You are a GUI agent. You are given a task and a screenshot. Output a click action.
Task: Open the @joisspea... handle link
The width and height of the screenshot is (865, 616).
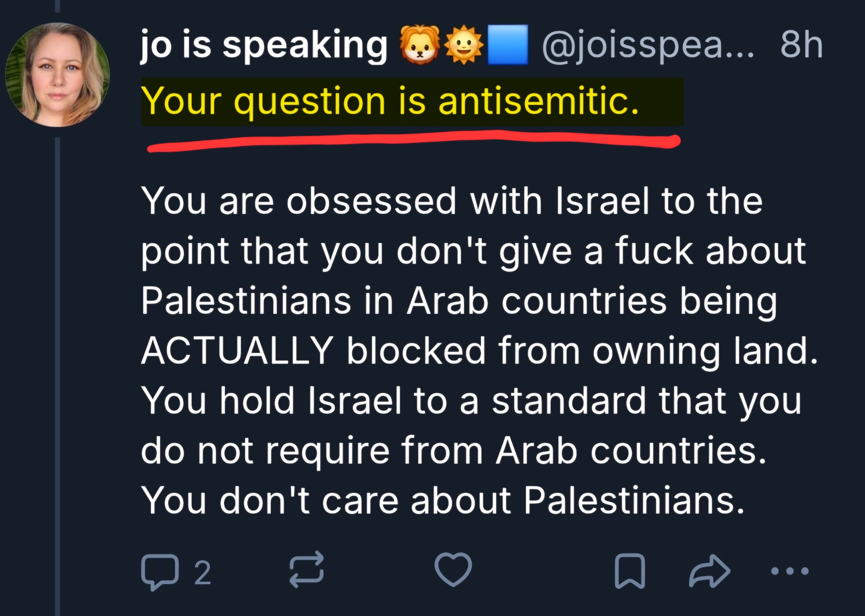(x=647, y=45)
